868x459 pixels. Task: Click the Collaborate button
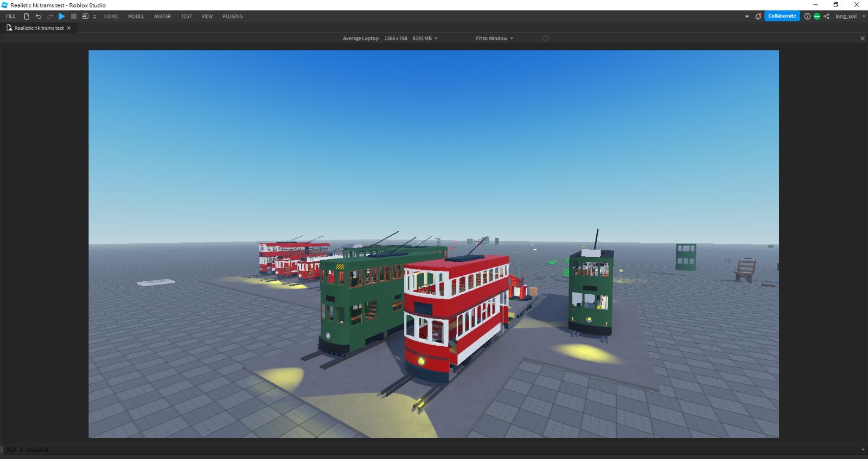(782, 16)
